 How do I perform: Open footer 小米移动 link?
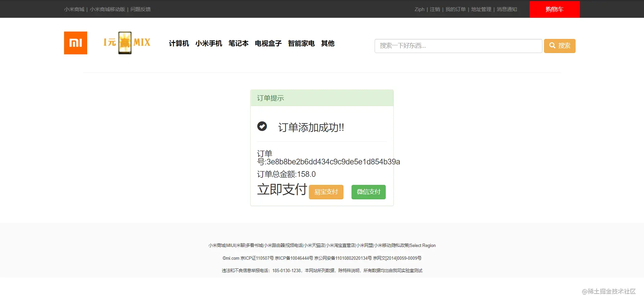(383, 246)
